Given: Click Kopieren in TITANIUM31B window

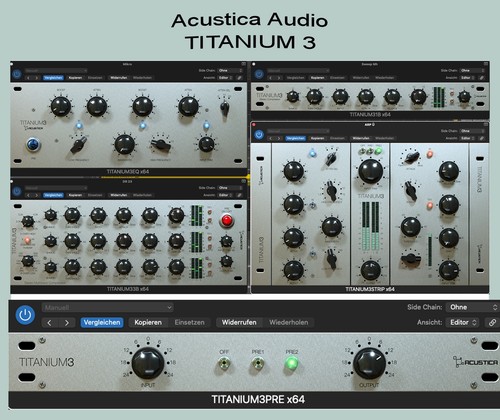Looking at the screenshot, I should click(x=317, y=78).
